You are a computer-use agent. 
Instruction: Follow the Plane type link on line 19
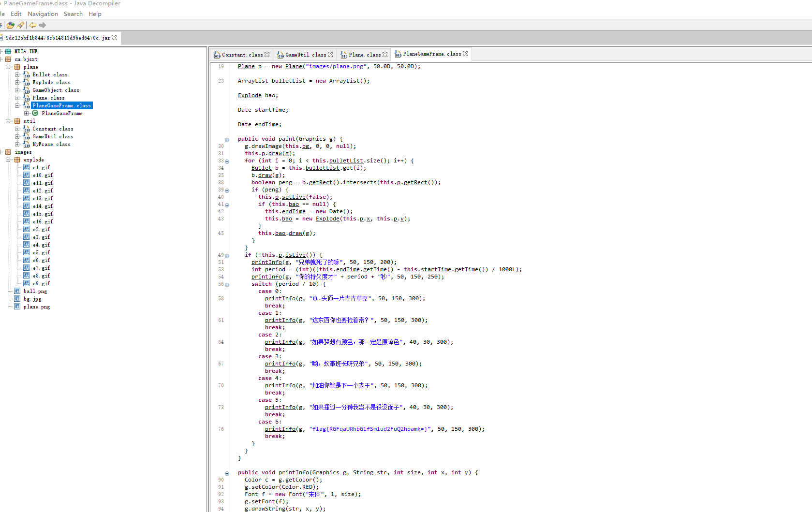[x=246, y=67]
